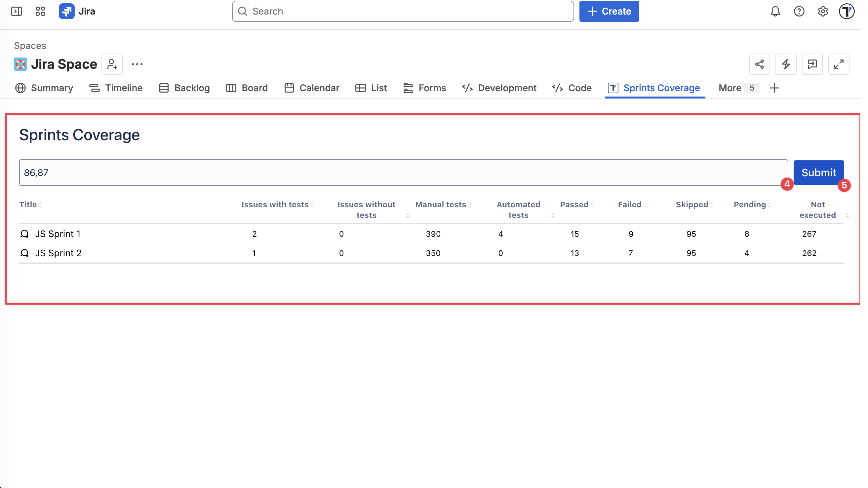Click Pending value 8
Screen dimensions: 868x488
(x=747, y=234)
